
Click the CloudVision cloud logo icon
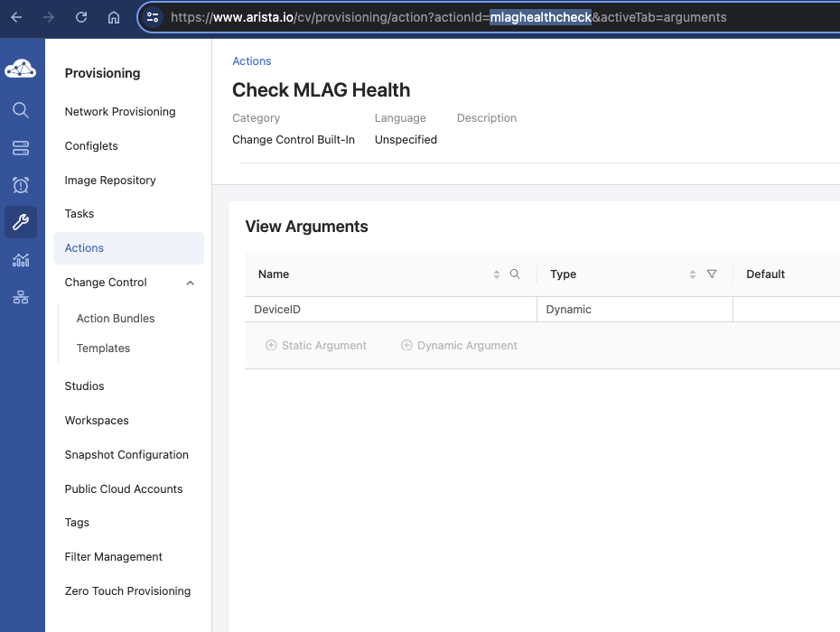(21, 69)
